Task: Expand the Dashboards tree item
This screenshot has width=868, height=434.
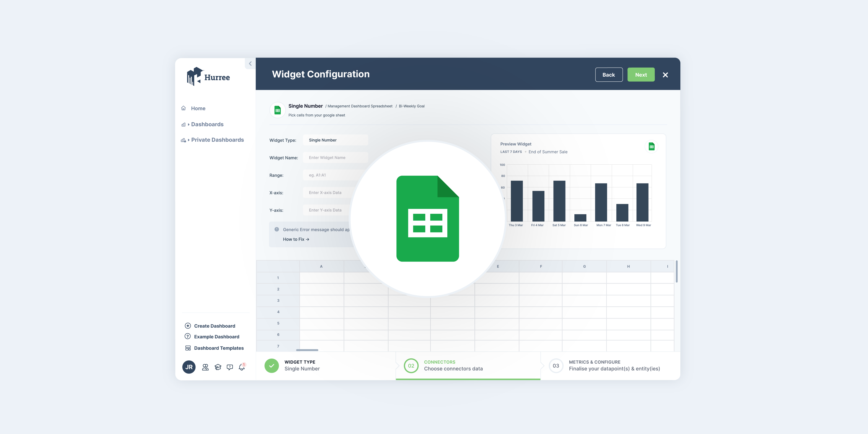Action: (189, 124)
